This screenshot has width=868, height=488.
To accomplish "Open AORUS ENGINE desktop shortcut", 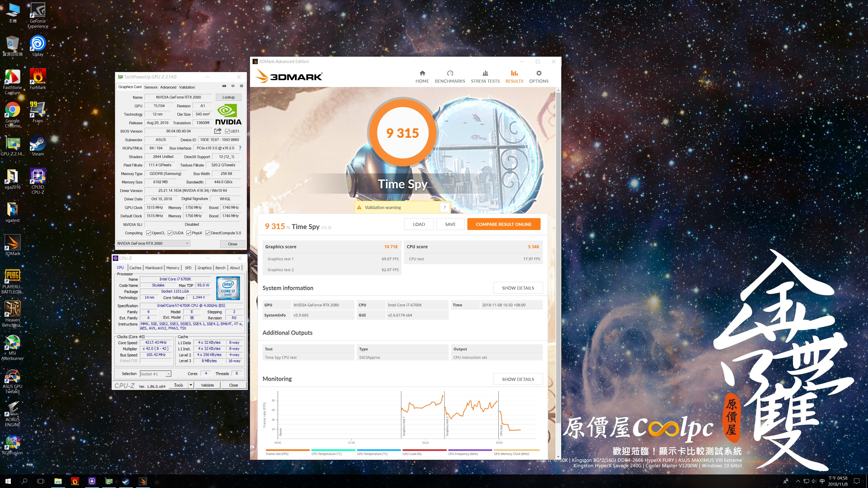I will click(x=12, y=414).
